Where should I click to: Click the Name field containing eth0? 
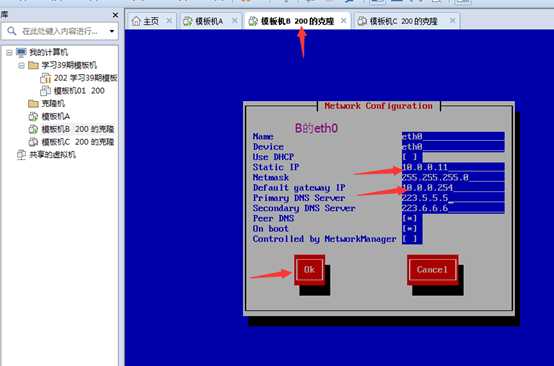453,136
